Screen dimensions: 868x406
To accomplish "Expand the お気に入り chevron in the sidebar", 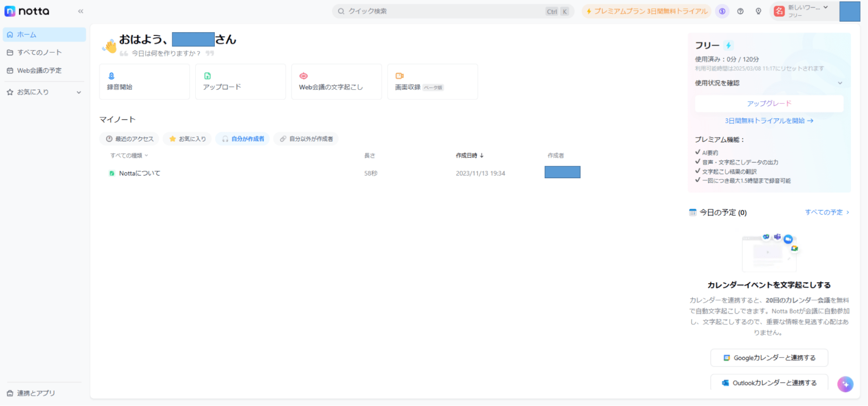I will [x=79, y=92].
